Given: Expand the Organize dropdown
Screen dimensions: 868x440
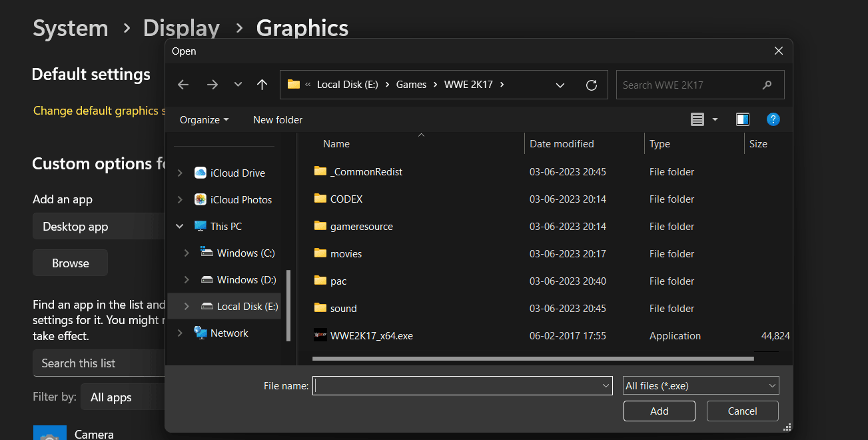Looking at the screenshot, I should [x=203, y=119].
